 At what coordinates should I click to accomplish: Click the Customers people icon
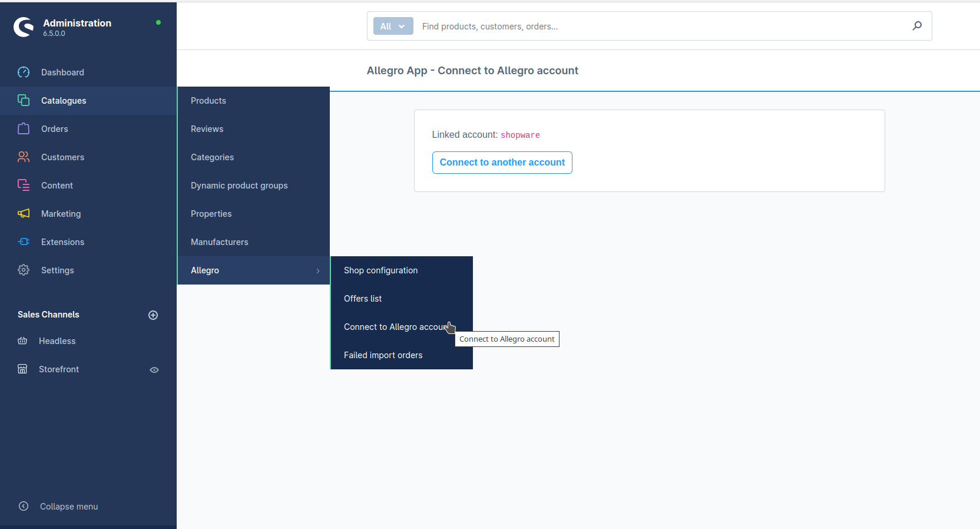tap(24, 157)
